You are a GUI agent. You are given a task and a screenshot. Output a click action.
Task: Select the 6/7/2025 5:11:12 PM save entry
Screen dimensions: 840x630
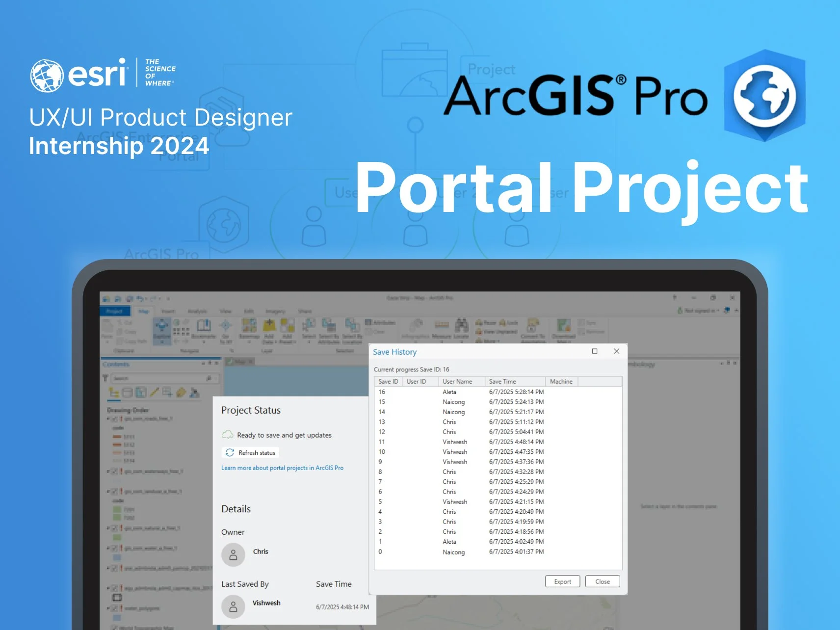click(498, 421)
